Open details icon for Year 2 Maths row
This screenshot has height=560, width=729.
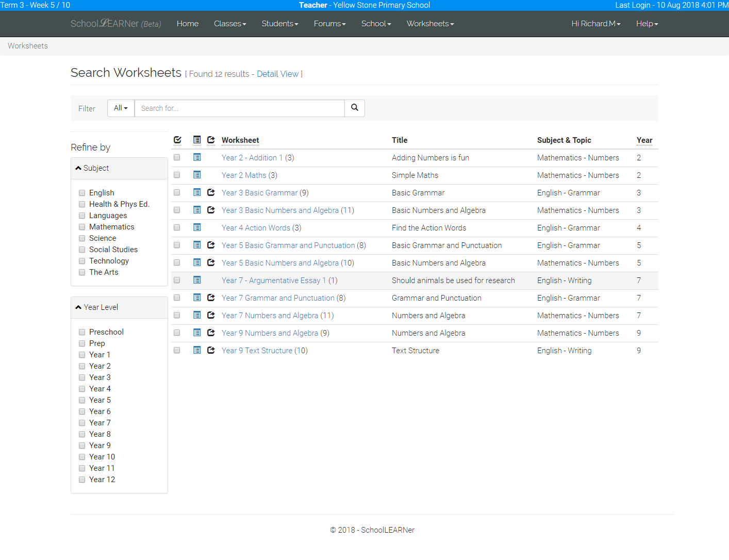197,175
